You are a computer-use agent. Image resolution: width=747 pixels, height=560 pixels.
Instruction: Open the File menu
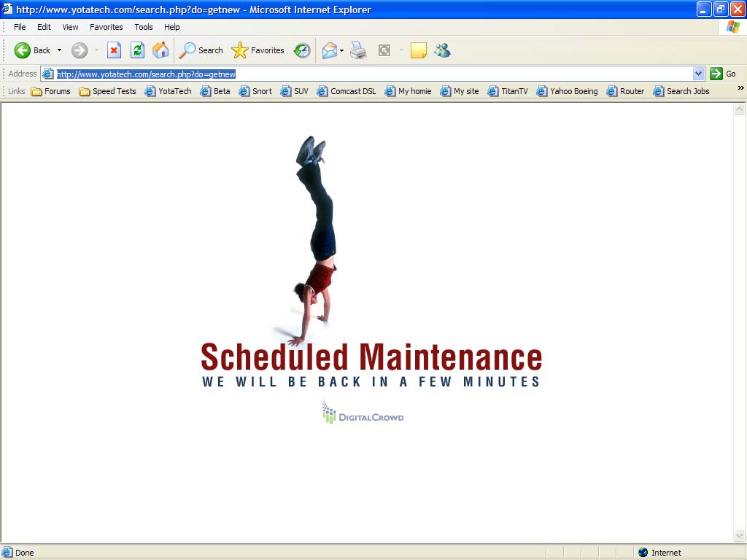[x=20, y=27]
